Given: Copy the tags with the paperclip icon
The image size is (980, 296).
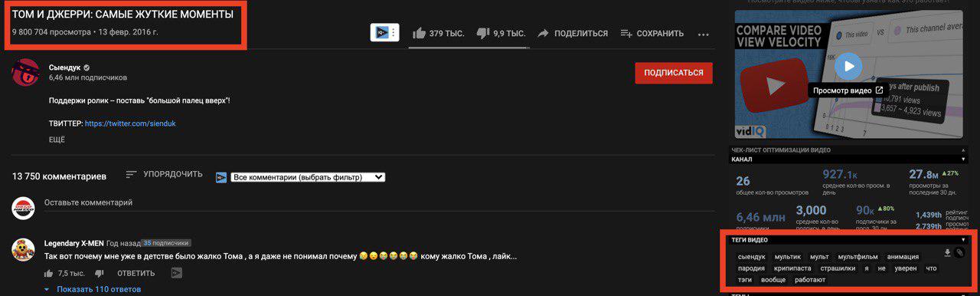Looking at the screenshot, I should click(959, 253).
